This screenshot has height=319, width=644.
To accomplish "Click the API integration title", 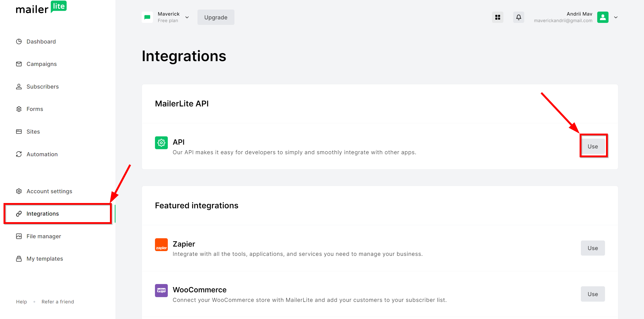I will pyautogui.click(x=179, y=142).
